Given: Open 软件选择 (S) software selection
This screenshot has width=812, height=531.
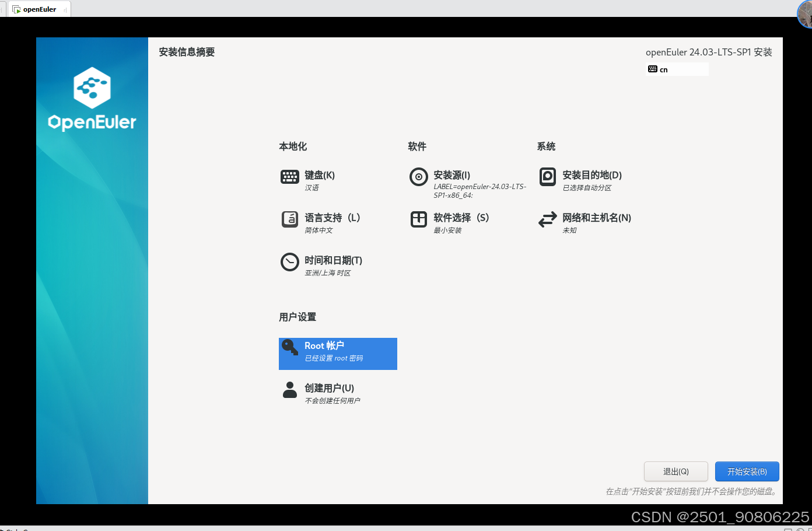Looking at the screenshot, I should (461, 218).
